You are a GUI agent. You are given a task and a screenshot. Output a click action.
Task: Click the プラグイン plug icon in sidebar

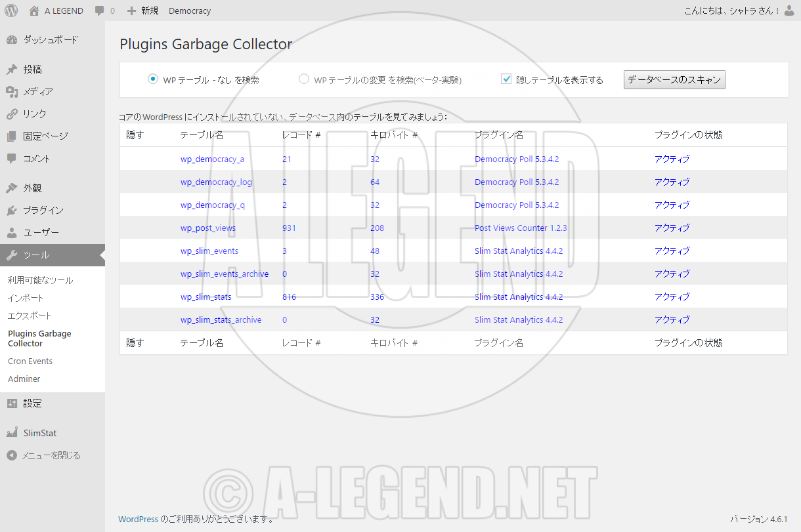12,211
